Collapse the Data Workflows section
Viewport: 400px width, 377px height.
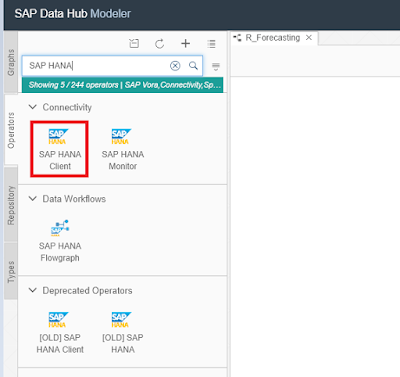33,199
